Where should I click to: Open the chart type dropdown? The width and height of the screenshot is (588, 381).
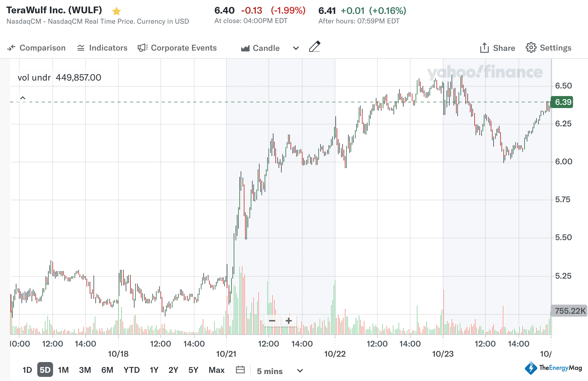click(296, 48)
